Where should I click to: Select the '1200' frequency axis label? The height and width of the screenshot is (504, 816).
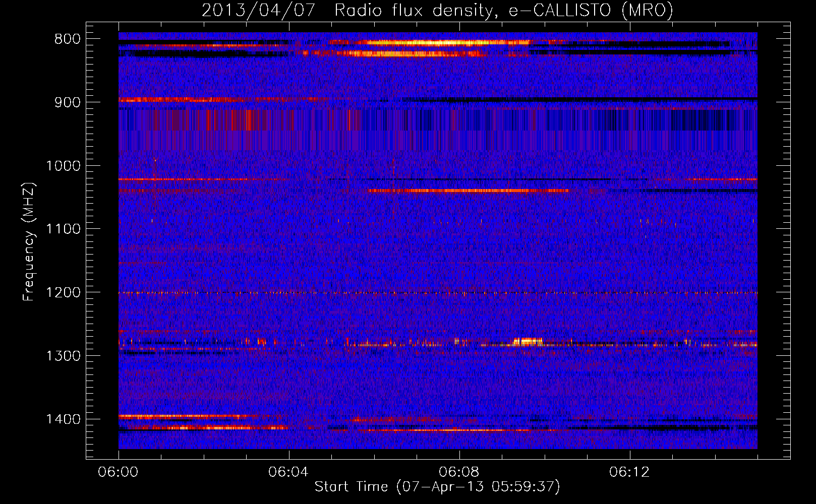(x=64, y=293)
